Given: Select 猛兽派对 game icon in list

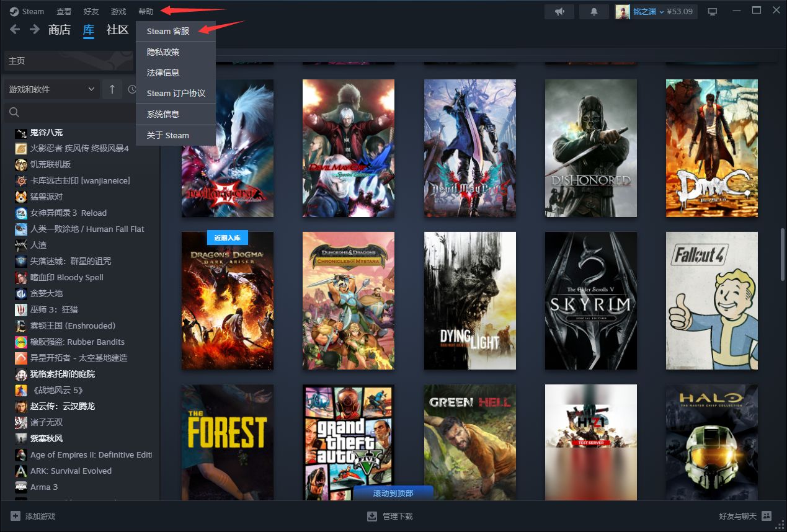Looking at the screenshot, I should coord(20,197).
